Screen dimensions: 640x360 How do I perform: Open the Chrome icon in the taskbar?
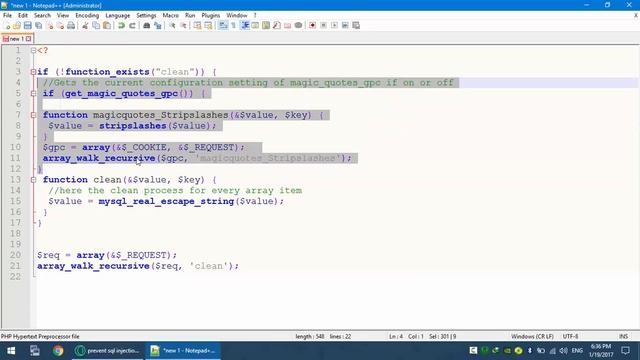click(58, 351)
